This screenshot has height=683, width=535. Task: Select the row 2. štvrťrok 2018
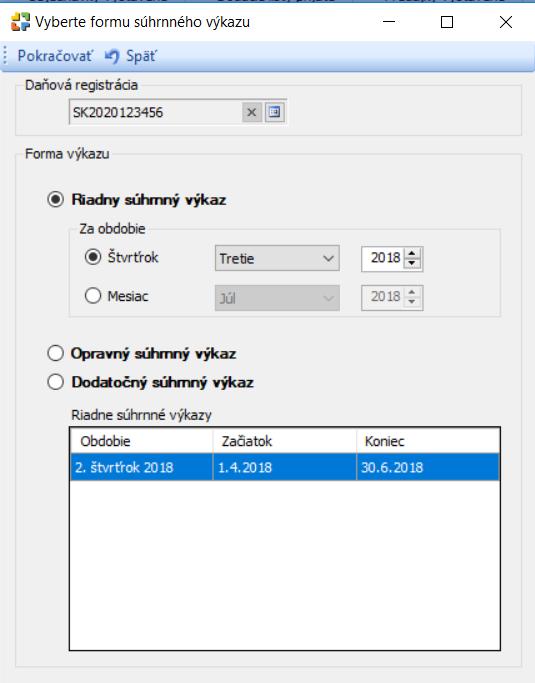(285, 467)
